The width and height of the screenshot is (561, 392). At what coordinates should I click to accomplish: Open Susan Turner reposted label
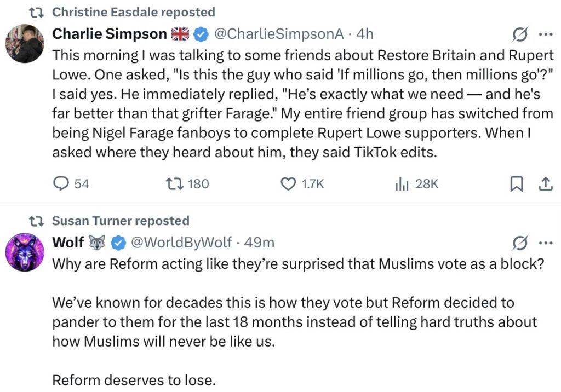click(x=121, y=221)
